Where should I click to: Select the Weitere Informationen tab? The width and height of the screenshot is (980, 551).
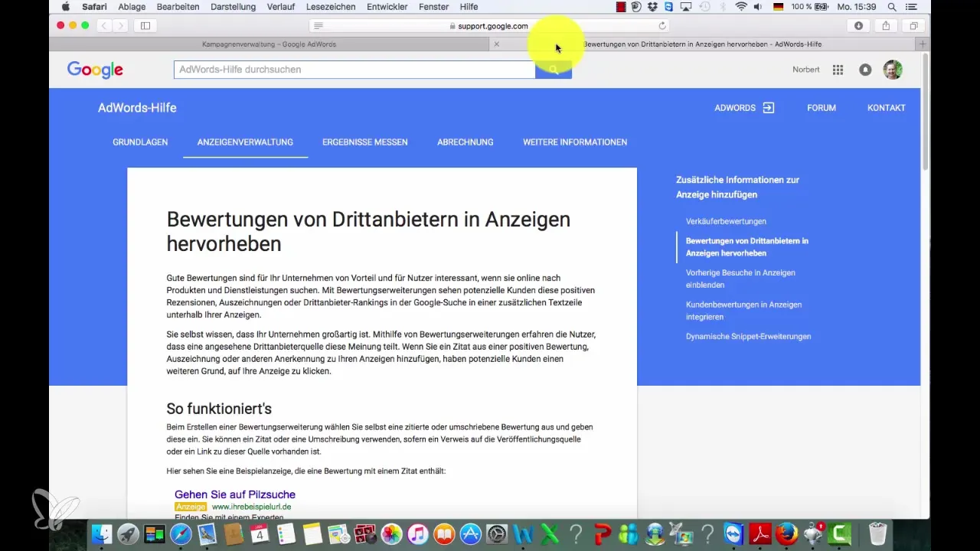[575, 142]
